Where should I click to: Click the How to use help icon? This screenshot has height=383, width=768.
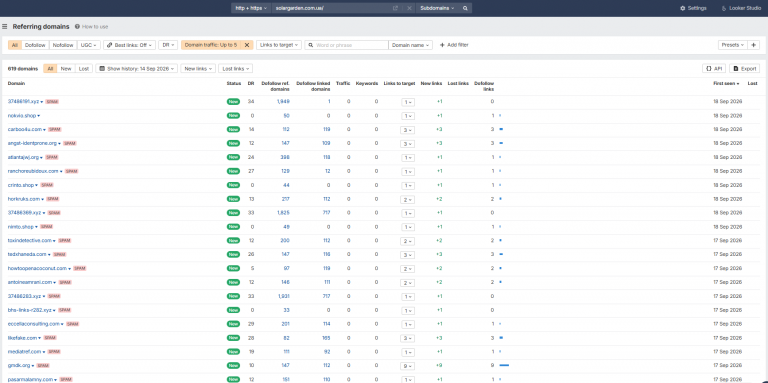click(77, 26)
